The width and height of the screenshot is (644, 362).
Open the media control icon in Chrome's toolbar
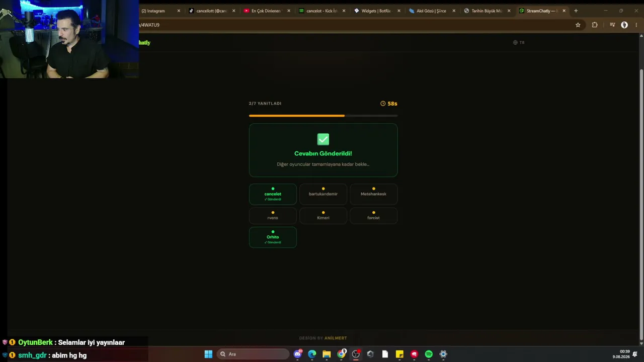pos(612,25)
